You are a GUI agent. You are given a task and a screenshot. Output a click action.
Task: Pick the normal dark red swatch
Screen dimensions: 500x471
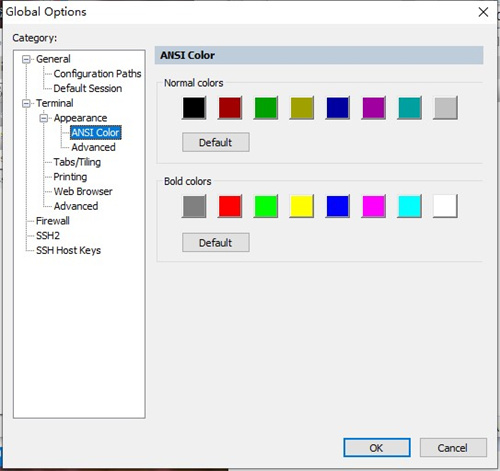[x=230, y=108]
